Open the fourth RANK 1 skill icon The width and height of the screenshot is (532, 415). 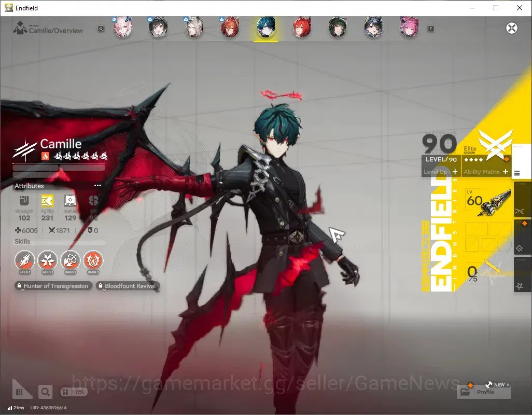93,260
